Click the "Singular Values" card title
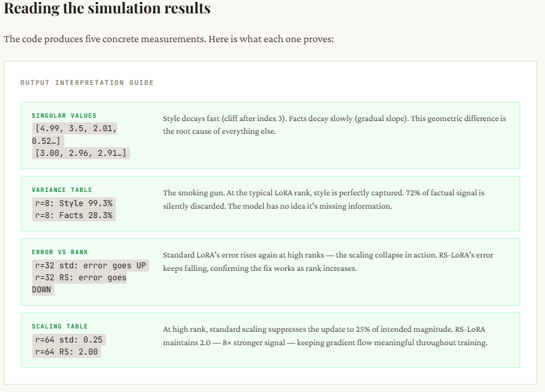 pyautogui.click(x=64, y=116)
